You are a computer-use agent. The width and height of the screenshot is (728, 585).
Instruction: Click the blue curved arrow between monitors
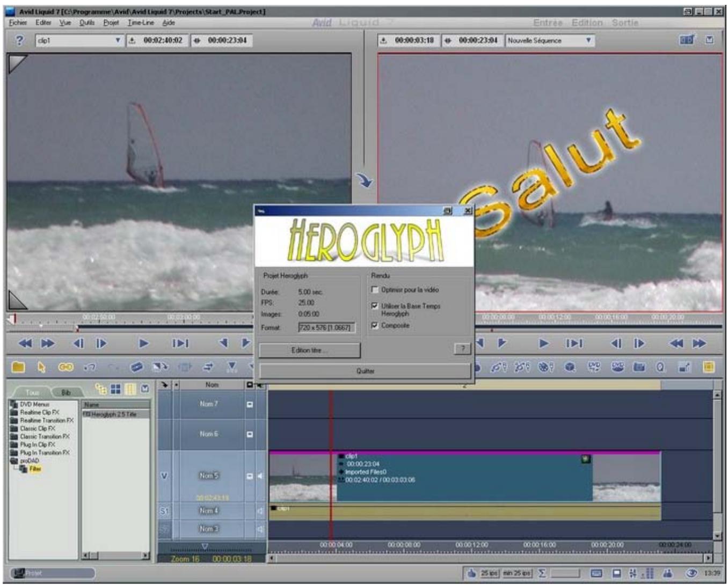(365, 180)
